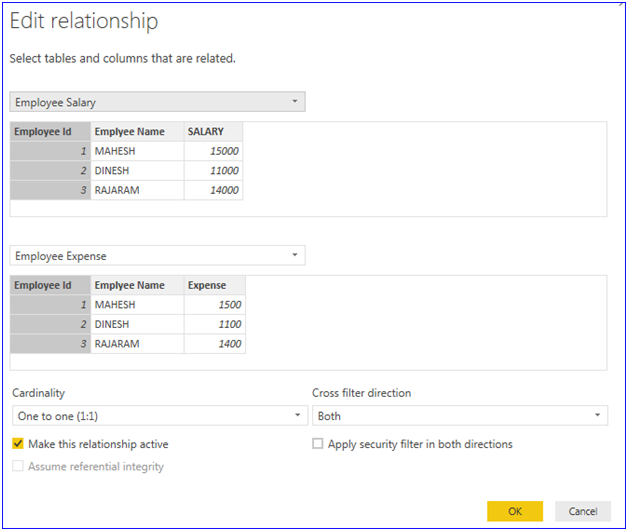Select the SALARY column header

213,131
